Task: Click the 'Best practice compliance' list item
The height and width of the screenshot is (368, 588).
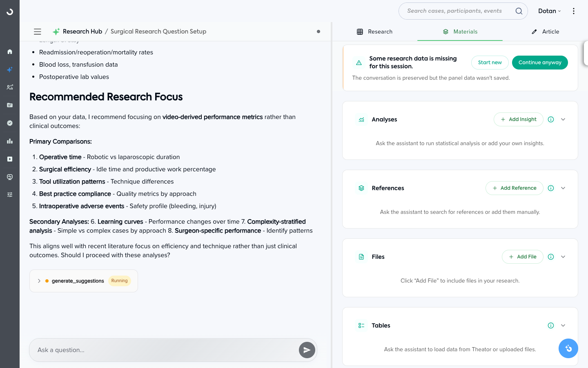Action: click(x=118, y=194)
